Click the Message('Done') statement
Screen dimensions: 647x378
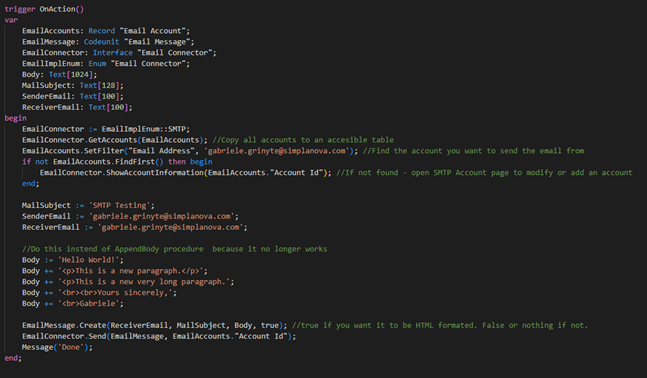[57, 347]
